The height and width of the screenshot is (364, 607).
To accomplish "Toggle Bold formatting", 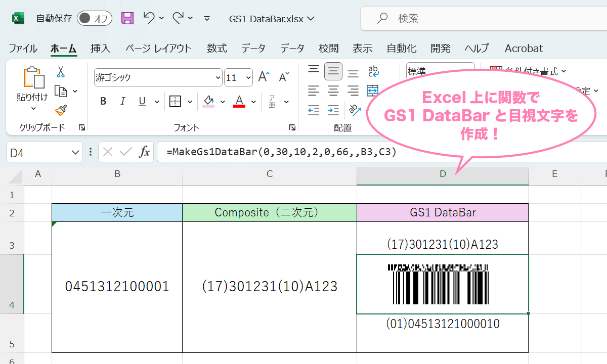I will click(x=103, y=101).
